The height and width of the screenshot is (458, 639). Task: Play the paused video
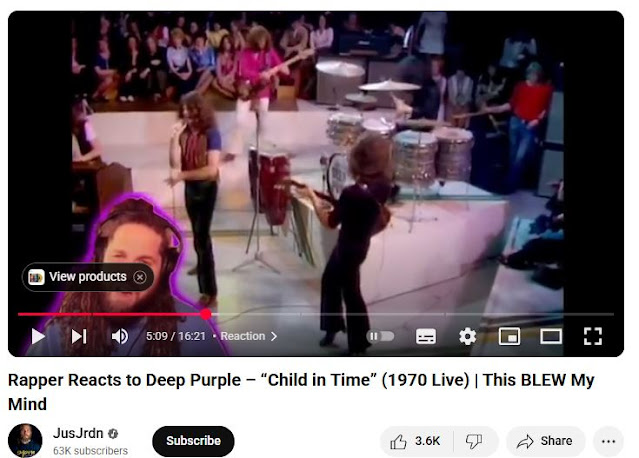38,337
